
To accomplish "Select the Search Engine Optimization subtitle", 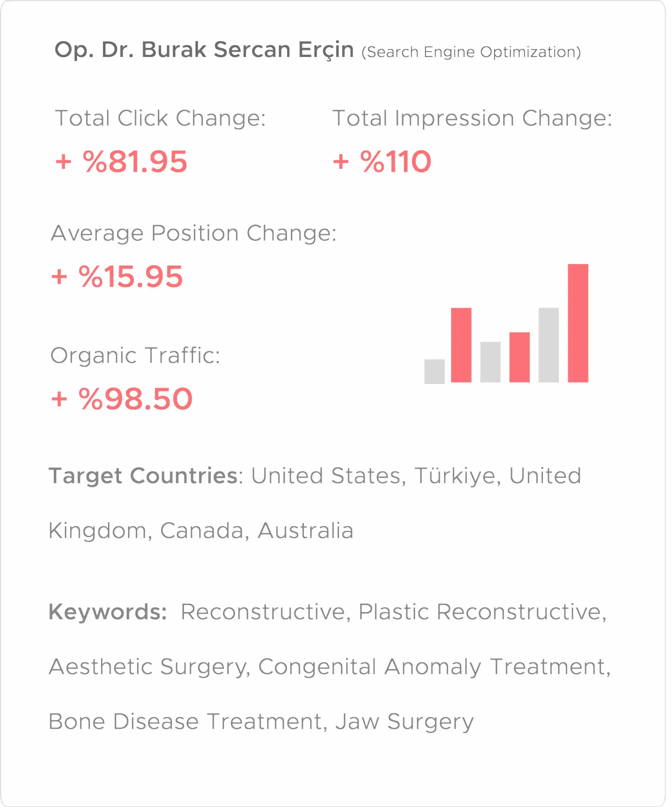I will point(471,52).
